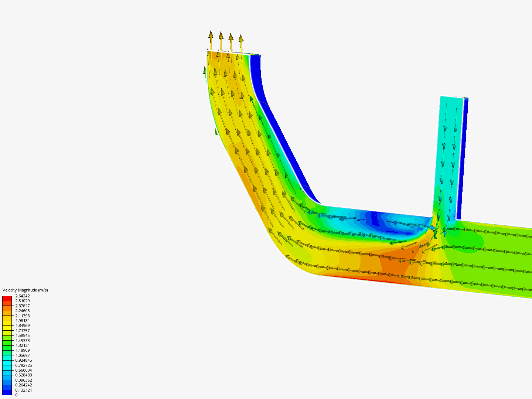Image resolution: width=532 pixels, height=399 pixels.
Task: Select the legend value 1.84969
Action: (23, 325)
